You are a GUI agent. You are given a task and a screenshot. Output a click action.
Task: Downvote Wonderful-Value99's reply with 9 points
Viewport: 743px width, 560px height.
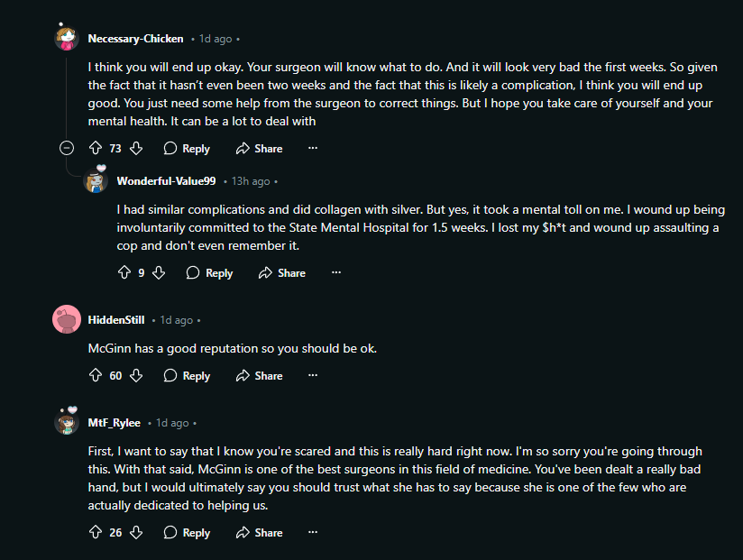[159, 272]
